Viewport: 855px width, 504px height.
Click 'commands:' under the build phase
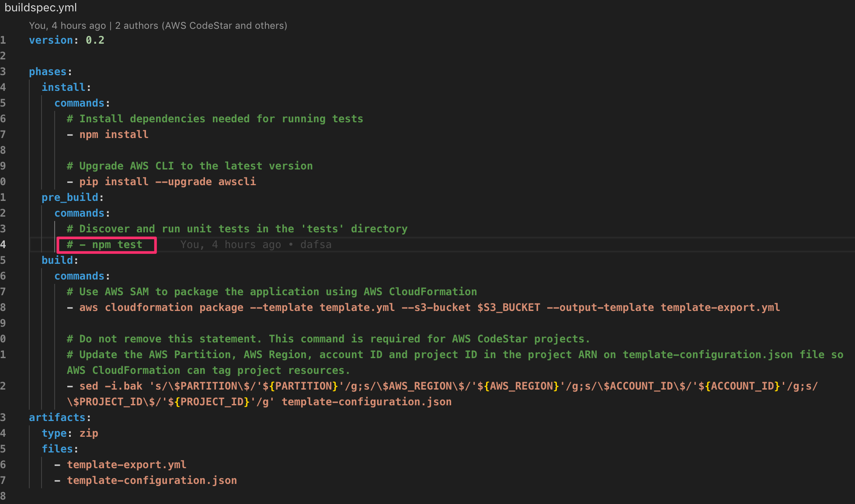(82, 276)
